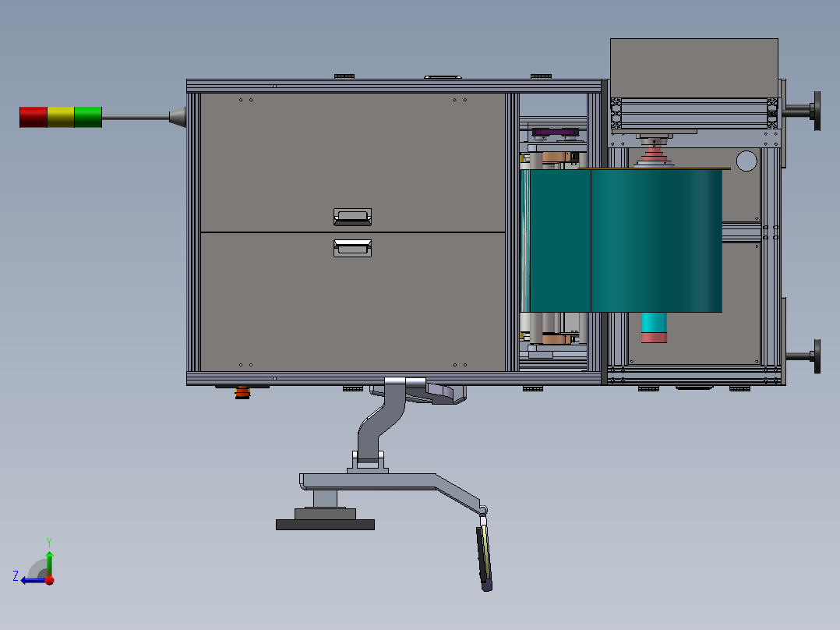This screenshot has width=840, height=630.
Task: Select the cyan cylinder below the teal roll
Action: coord(654,323)
